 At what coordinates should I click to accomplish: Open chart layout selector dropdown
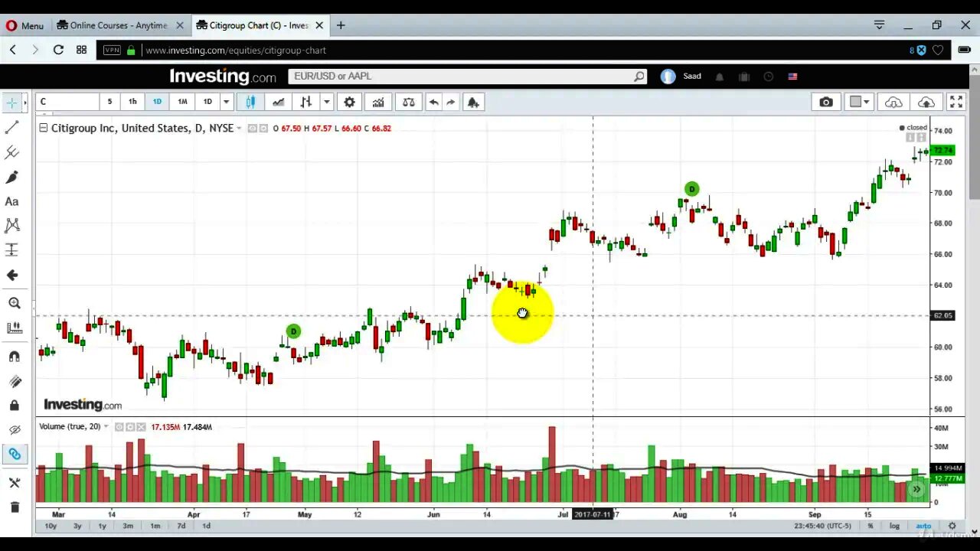coord(860,102)
